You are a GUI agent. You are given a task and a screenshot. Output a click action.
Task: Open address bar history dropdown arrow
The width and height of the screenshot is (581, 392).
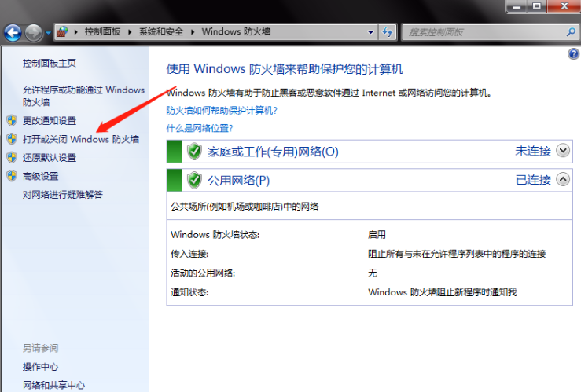click(x=370, y=32)
